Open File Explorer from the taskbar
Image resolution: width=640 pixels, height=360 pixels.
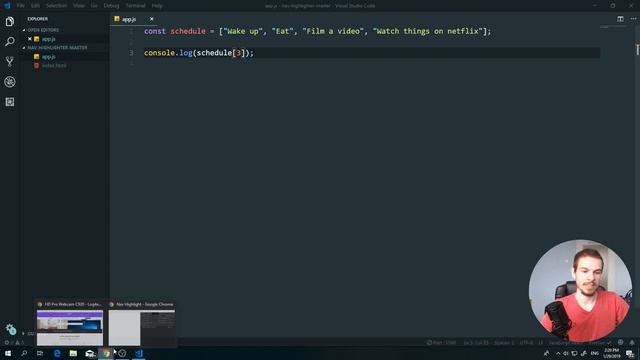point(73,353)
